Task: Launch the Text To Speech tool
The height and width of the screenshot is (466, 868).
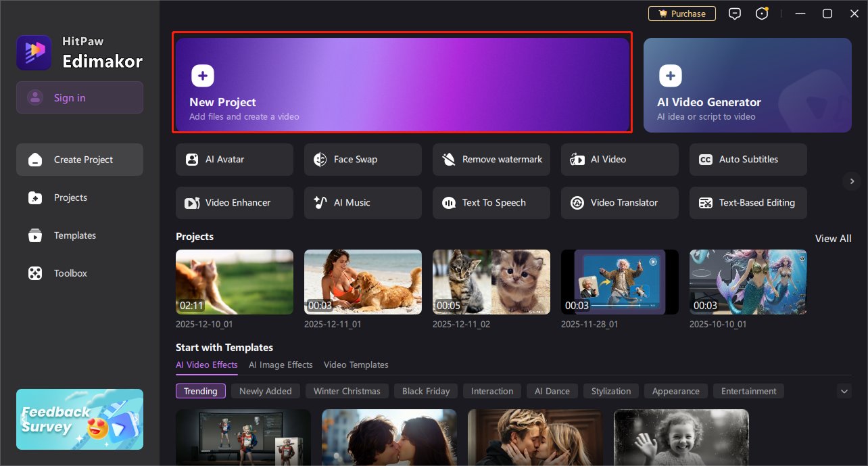Action: [x=491, y=203]
